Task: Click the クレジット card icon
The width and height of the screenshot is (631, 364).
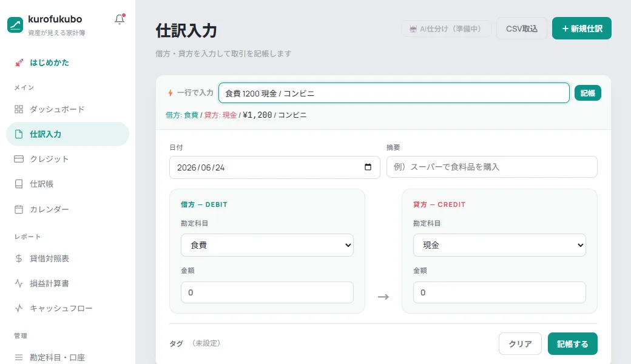Action: coord(19,159)
